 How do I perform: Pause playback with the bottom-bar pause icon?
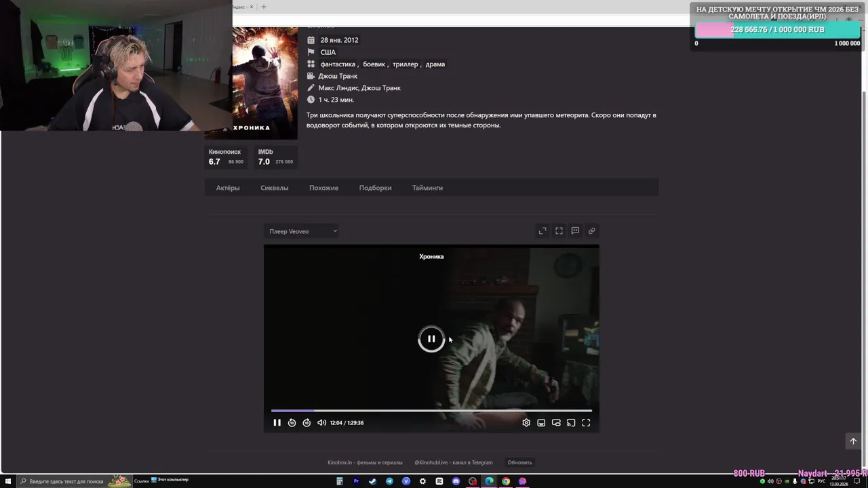tap(277, 423)
